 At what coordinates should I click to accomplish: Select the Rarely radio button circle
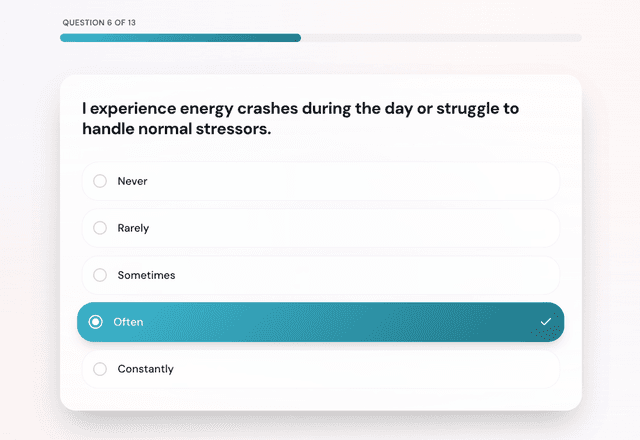[x=100, y=228]
